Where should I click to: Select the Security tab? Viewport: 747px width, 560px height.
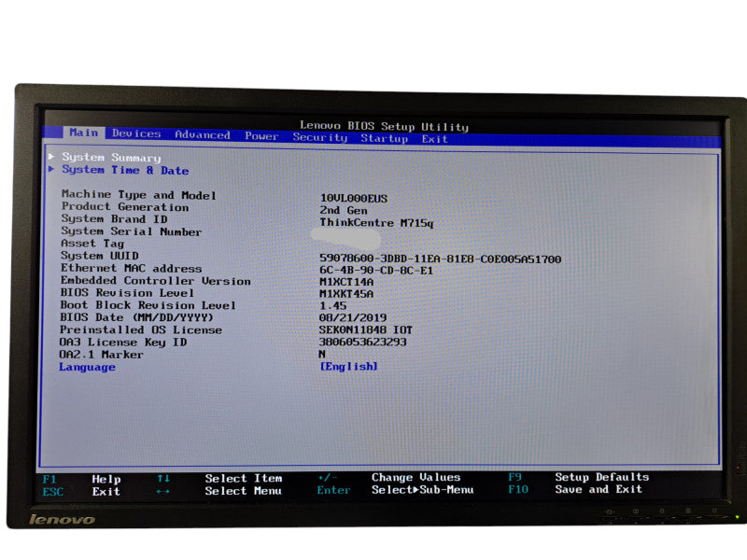point(320,137)
